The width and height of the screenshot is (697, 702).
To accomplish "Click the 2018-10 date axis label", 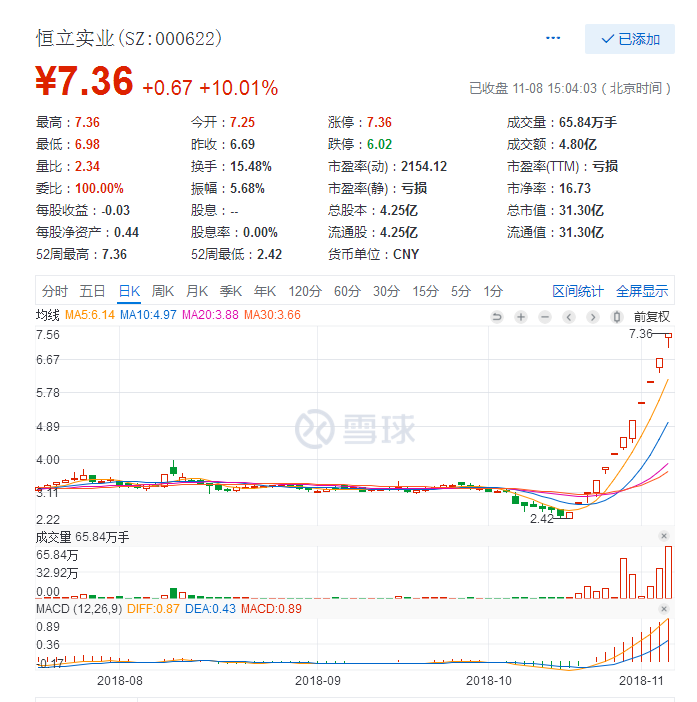I will 488,681.
